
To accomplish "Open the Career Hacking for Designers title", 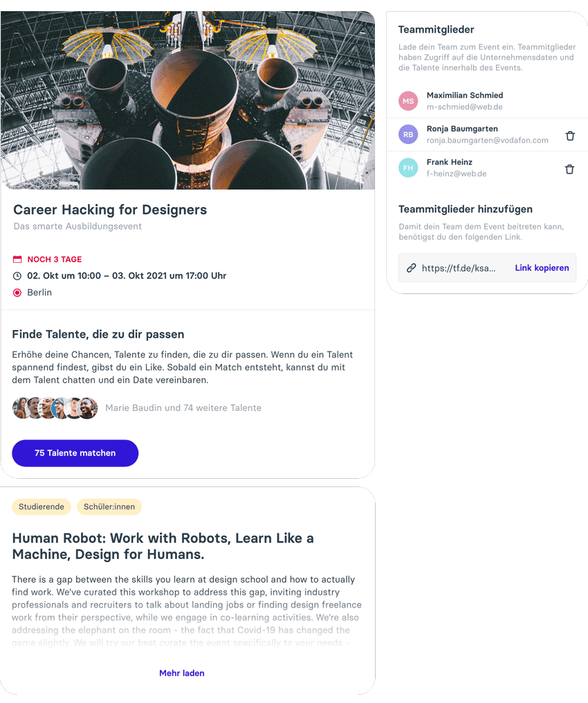I will [x=110, y=210].
